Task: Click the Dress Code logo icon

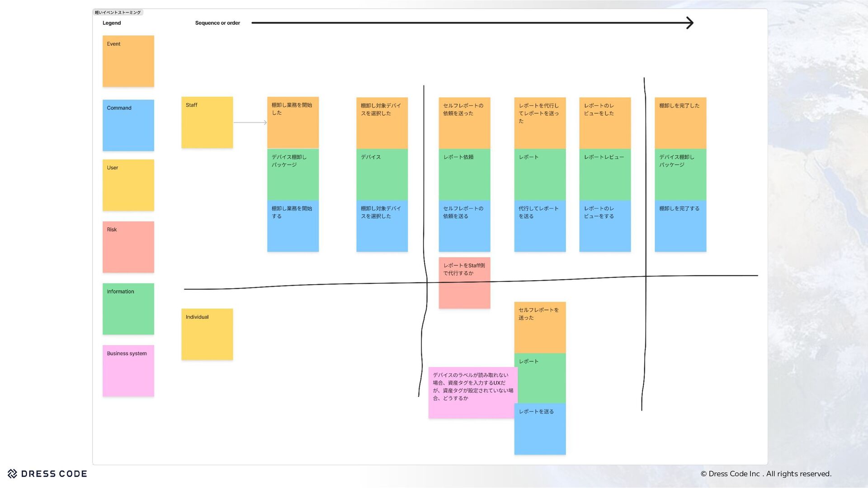Action: pyautogui.click(x=13, y=474)
